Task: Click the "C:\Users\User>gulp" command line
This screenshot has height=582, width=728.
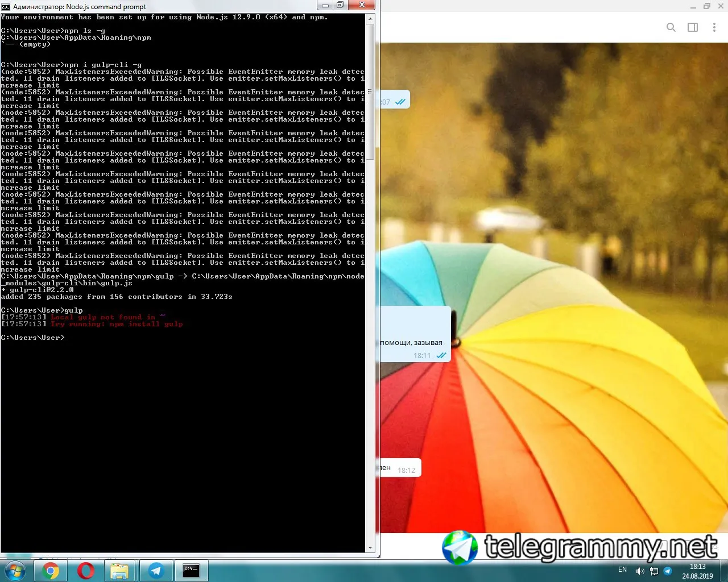Action: click(x=42, y=310)
